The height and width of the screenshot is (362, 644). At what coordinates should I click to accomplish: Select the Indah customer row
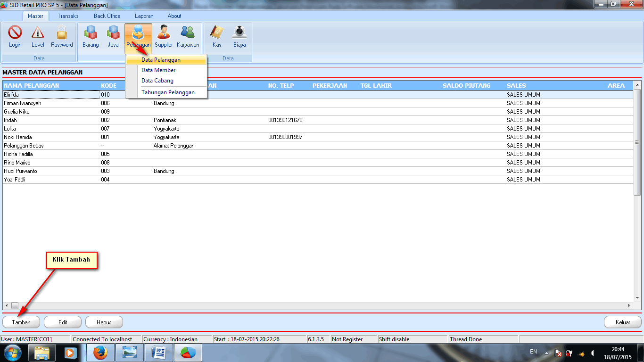[x=318, y=120]
